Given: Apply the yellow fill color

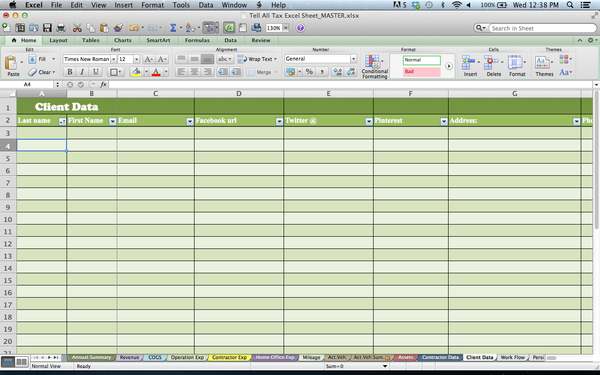Looking at the screenshot, I should click(x=136, y=72).
